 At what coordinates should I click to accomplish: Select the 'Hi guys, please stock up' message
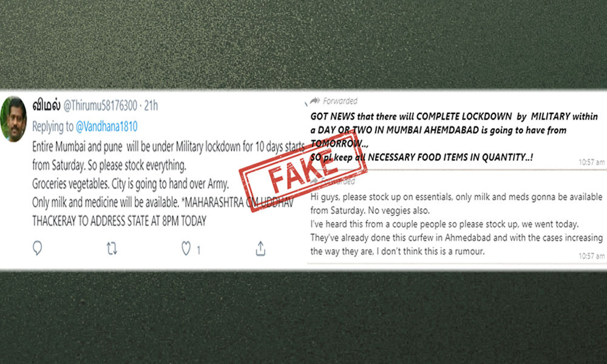coord(456,224)
